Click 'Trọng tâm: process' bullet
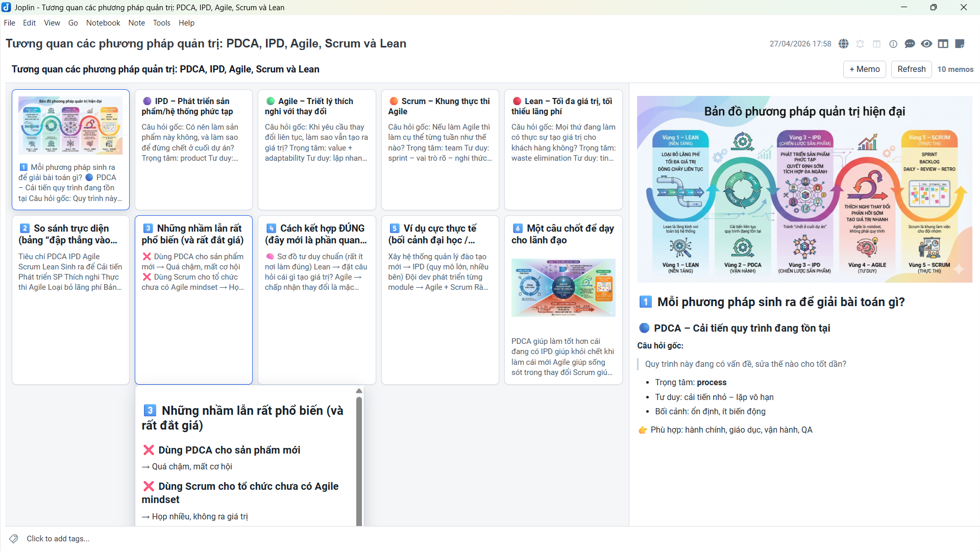The image size is (980, 551). tap(691, 382)
